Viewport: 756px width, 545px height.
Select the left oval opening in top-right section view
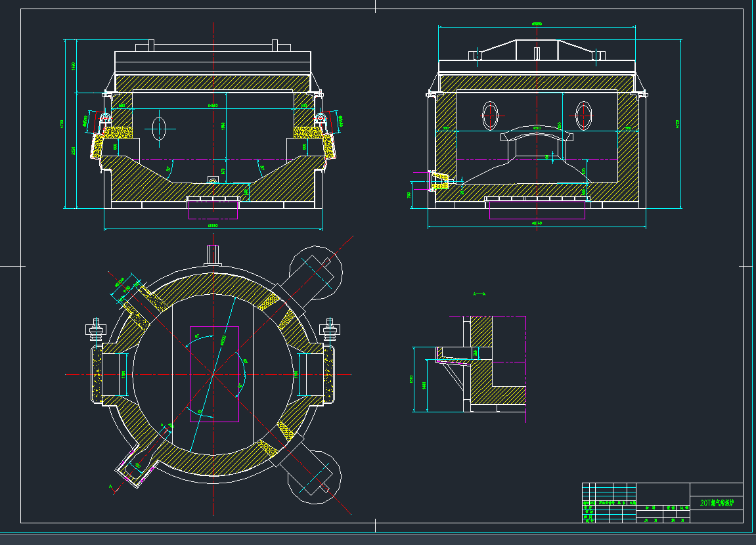point(490,116)
